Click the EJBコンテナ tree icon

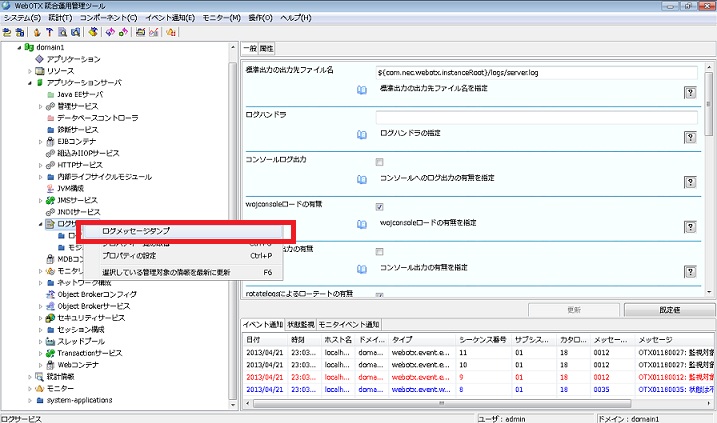[x=50, y=141]
